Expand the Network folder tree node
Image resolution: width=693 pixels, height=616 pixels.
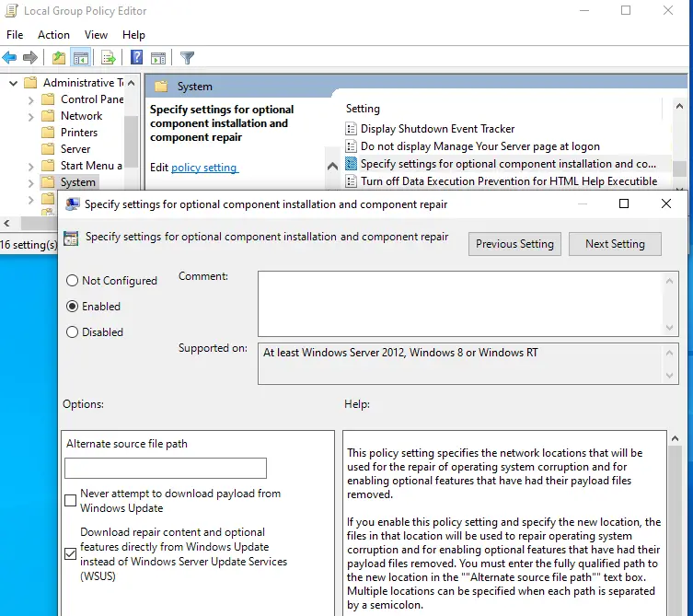point(30,116)
